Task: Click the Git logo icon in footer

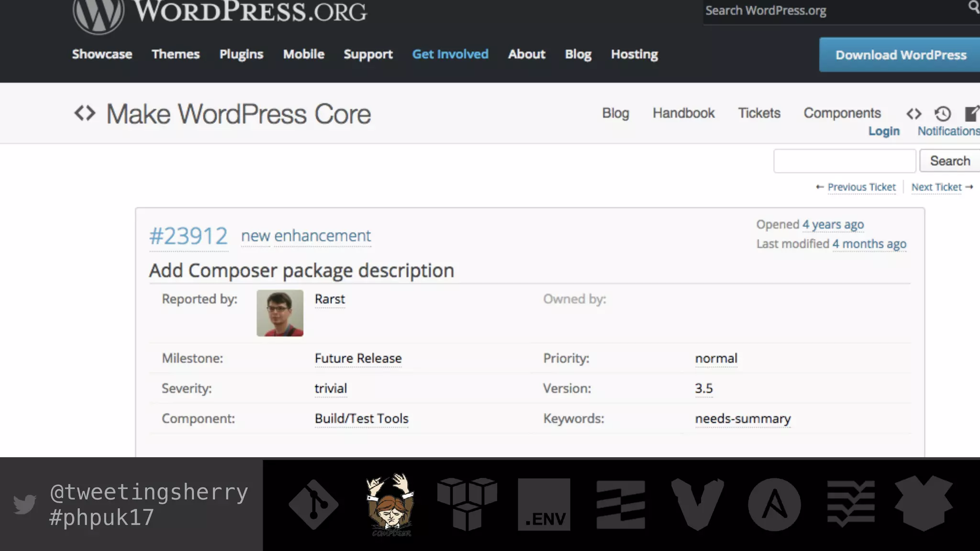Action: coord(313,505)
